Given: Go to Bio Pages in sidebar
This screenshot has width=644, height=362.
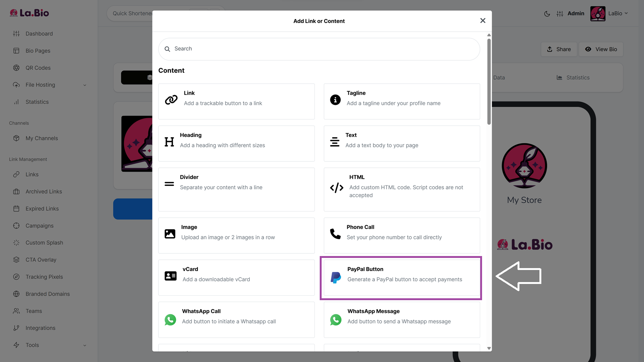Looking at the screenshot, I should [38, 51].
